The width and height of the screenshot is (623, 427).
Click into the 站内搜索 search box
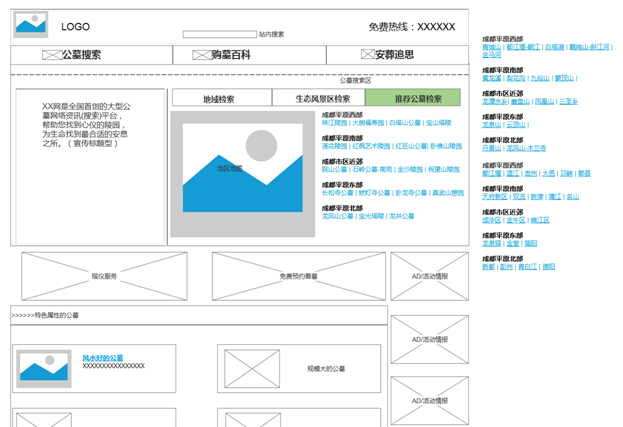tap(219, 34)
